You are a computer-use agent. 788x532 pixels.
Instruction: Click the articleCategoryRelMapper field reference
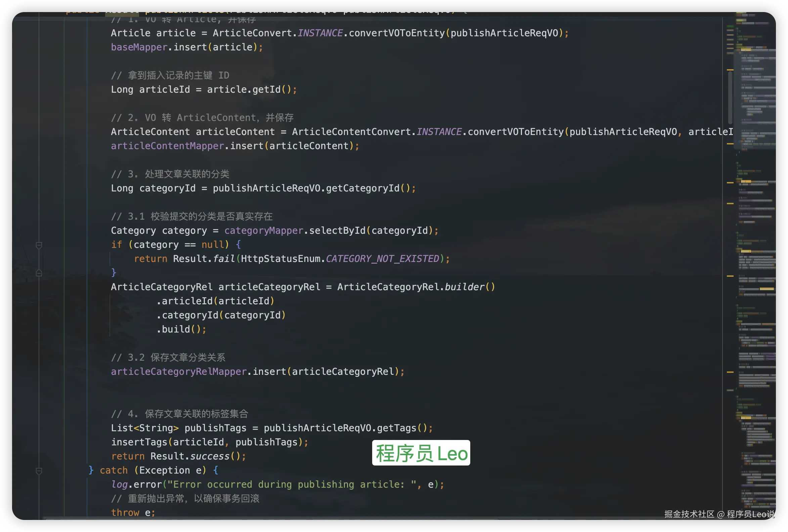[179, 371]
